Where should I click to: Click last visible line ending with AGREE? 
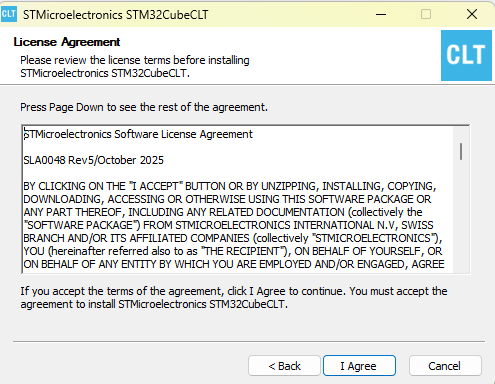point(234,264)
